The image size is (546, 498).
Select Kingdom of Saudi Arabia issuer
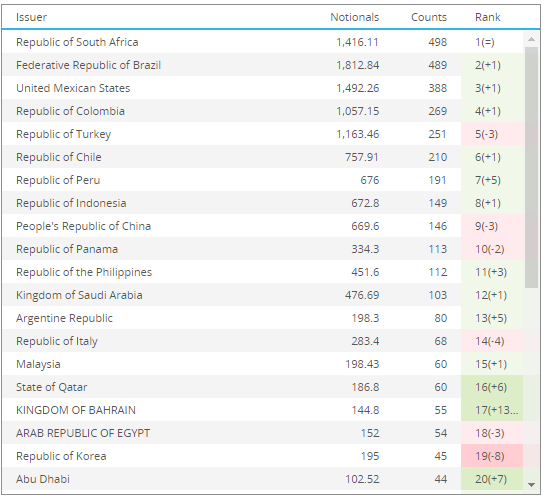click(79, 295)
